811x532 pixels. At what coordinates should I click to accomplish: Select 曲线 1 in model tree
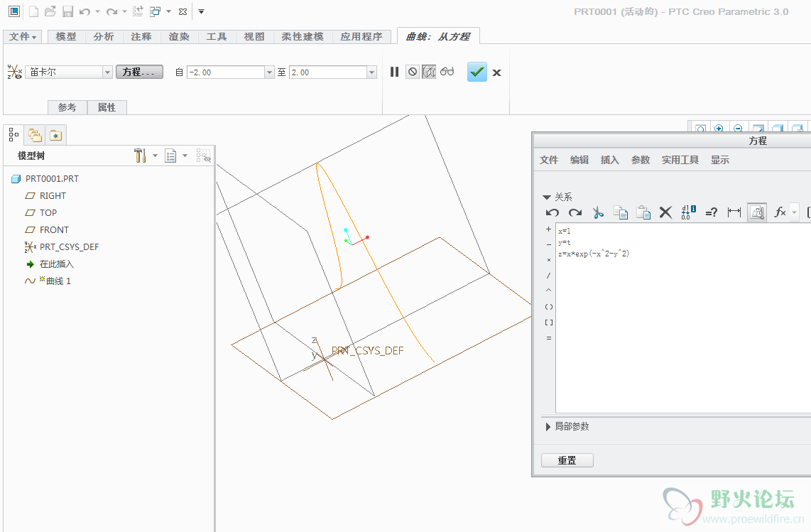pos(48,281)
